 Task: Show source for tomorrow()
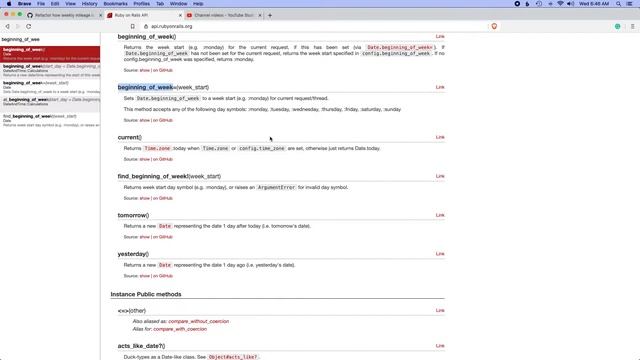pos(144,237)
